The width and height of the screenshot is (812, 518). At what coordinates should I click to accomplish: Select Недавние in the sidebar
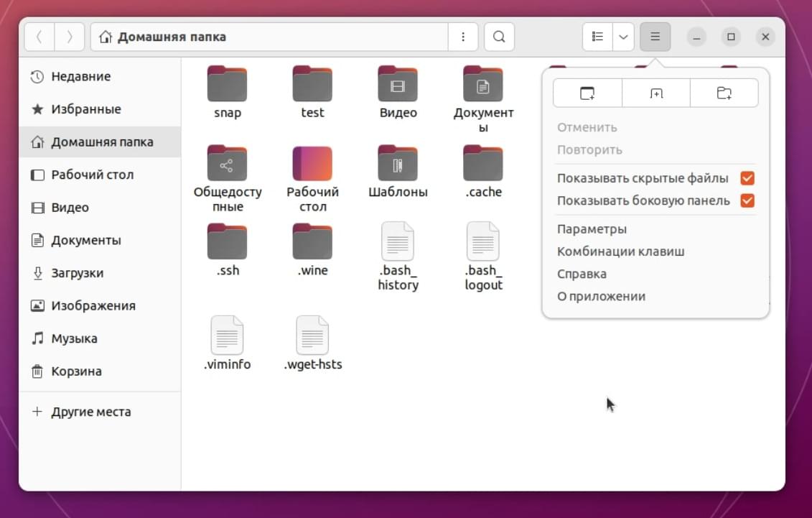(x=100, y=77)
